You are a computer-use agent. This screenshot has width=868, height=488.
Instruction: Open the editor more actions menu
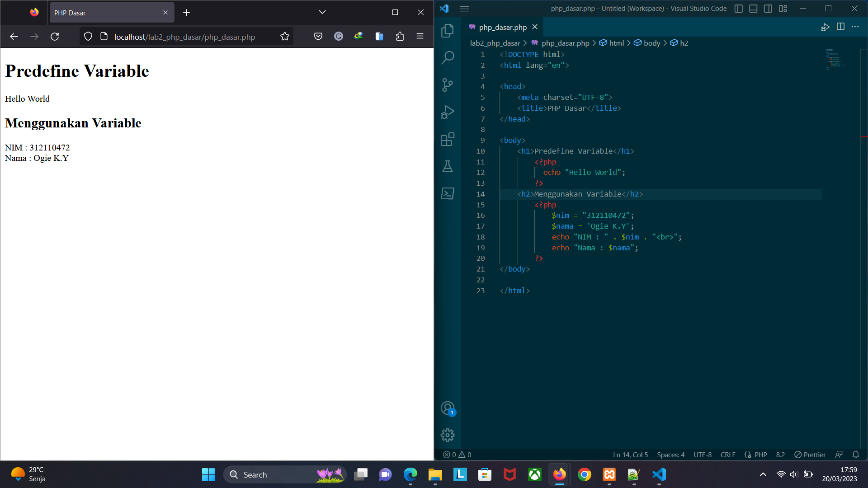[x=855, y=27]
